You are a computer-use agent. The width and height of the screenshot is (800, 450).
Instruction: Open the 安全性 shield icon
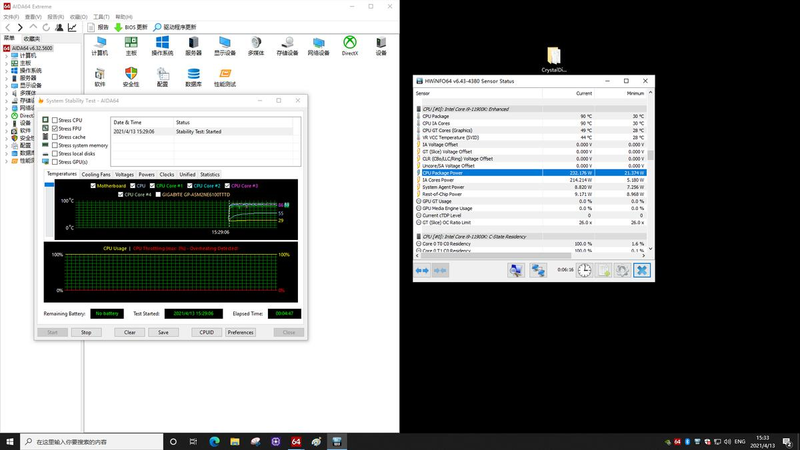[x=131, y=75]
